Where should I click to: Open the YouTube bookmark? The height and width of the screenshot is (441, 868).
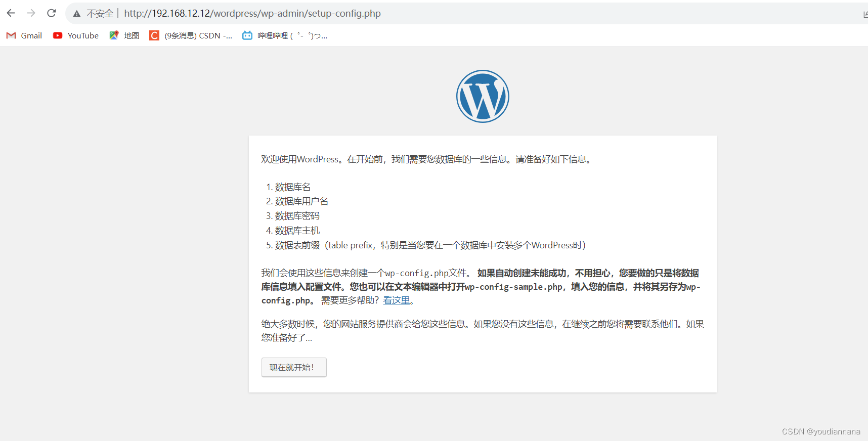[x=76, y=35]
